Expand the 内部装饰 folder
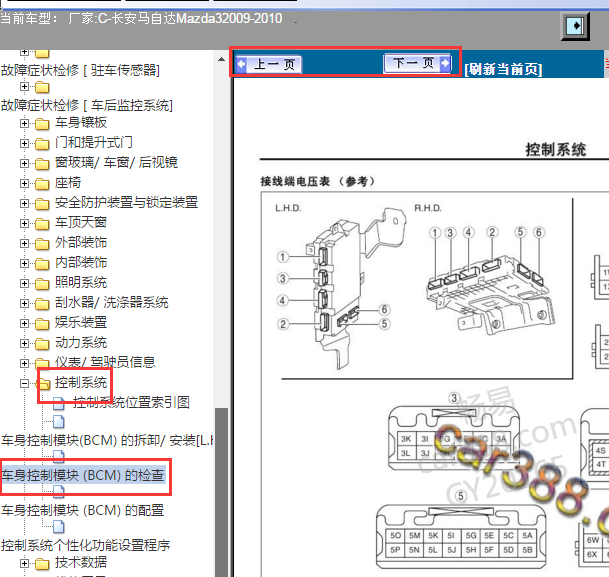The height and width of the screenshot is (577, 609). point(24,263)
